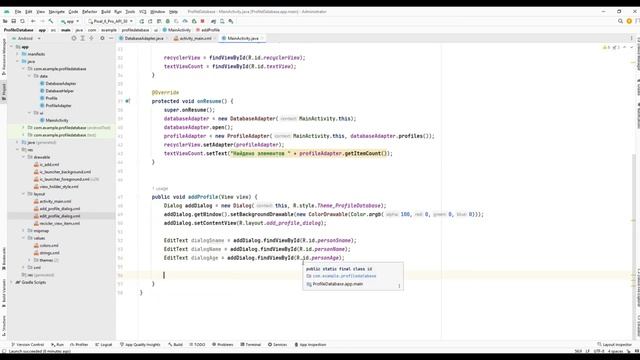Open the Build menu
This screenshot has height=360, width=640.
pos(106,12)
